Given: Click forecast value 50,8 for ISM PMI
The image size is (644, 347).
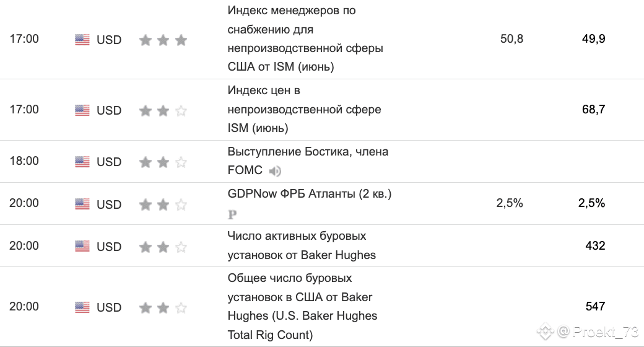Looking at the screenshot, I should click(511, 38).
